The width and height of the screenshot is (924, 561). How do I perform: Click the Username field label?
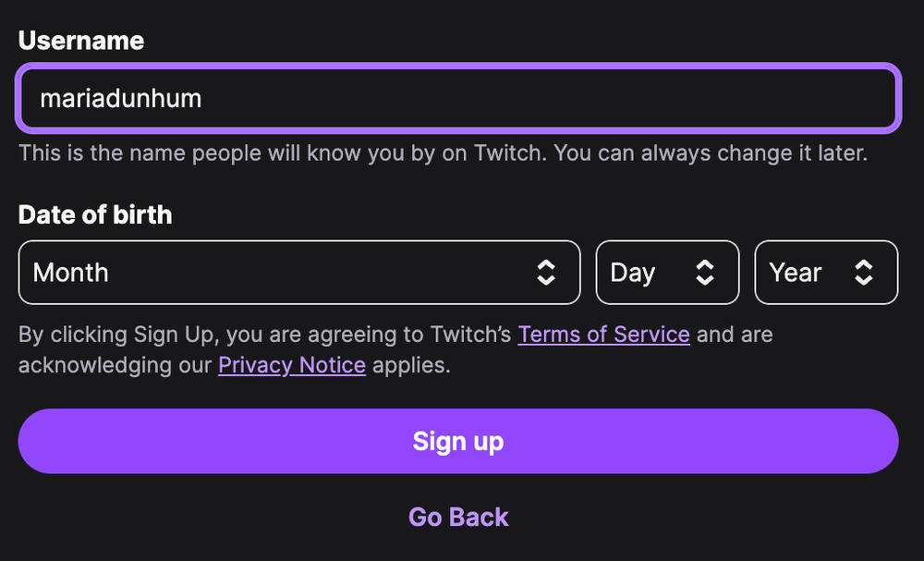pos(80,41)
